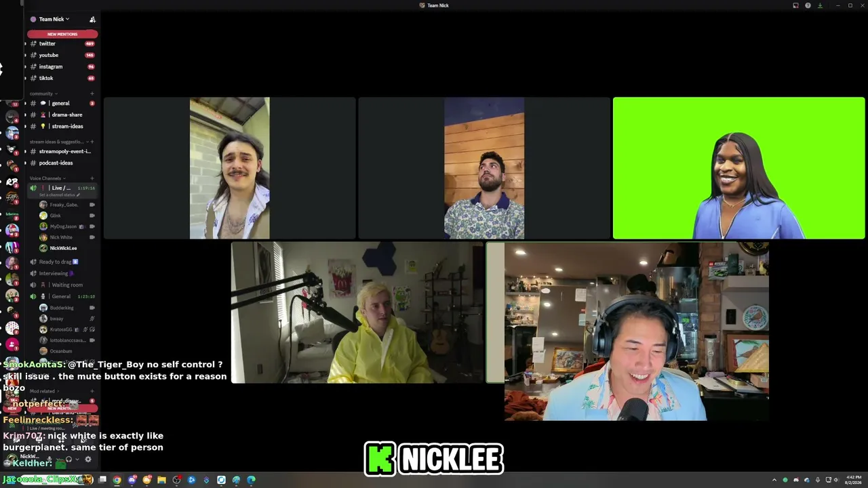Join the Ready to drag voice channel
Viewport: 868px width, 488px height.
tap(61, 262)
